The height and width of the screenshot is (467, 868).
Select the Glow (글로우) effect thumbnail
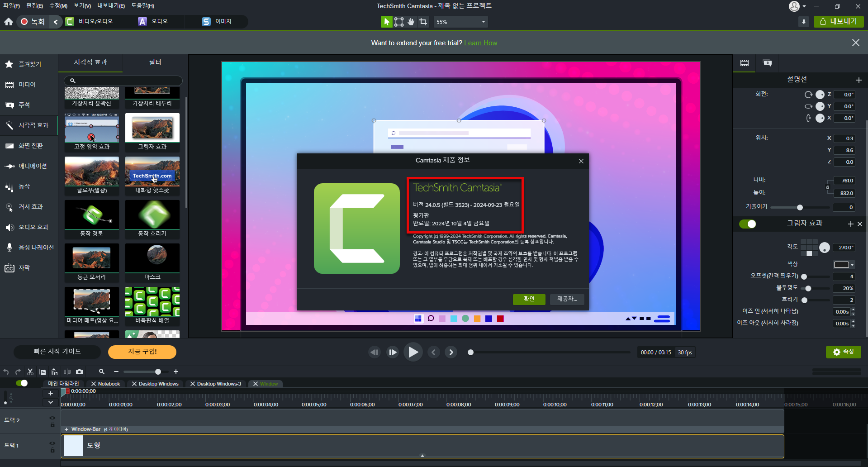92,176
